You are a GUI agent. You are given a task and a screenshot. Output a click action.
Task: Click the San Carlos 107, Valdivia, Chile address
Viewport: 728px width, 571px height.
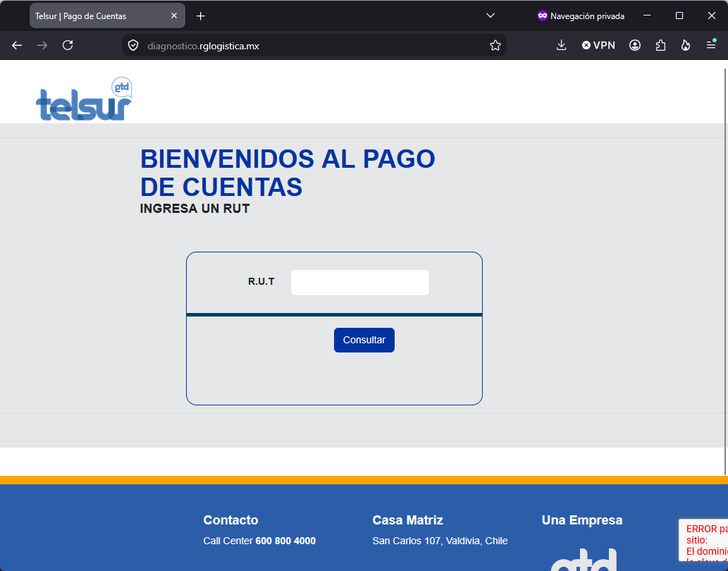[440, 541]
